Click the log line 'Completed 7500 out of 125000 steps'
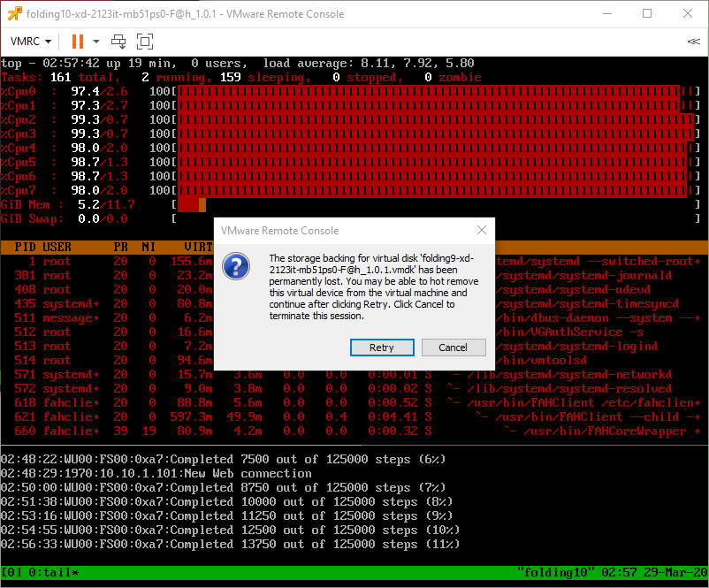The width and height of the screenshot is (709, 588). tap(224, 460)
